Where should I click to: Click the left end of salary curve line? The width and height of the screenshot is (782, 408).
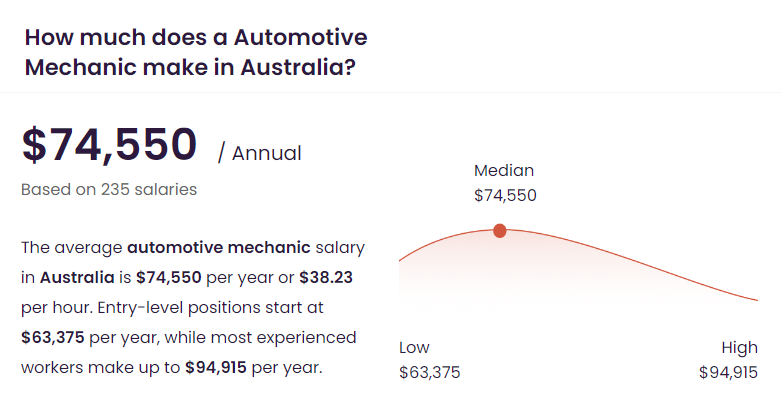(400, 259)
